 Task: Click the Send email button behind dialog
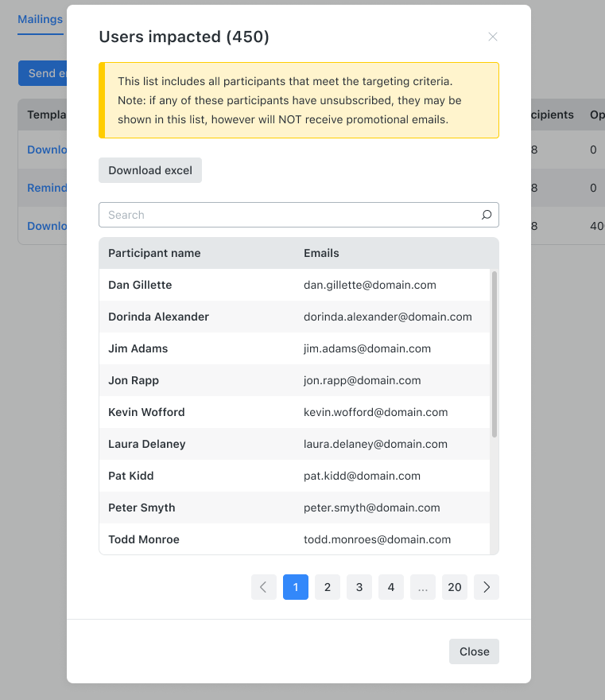tap(43, 73)
